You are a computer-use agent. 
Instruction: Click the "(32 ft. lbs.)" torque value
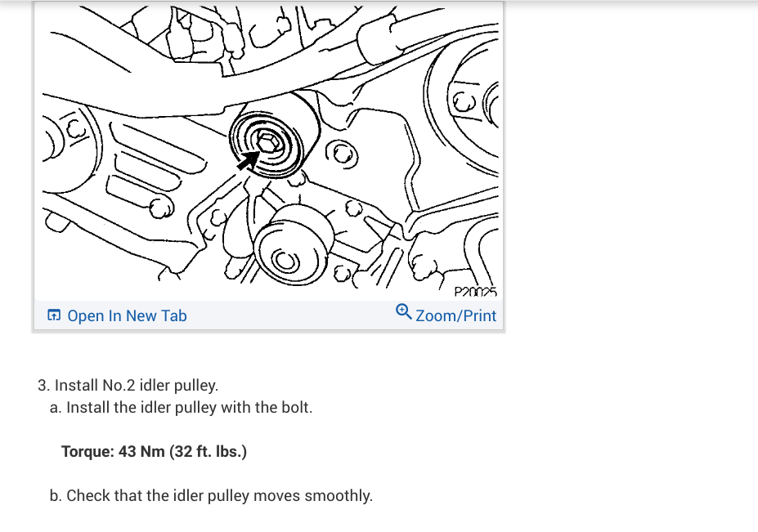pos(208,451)
